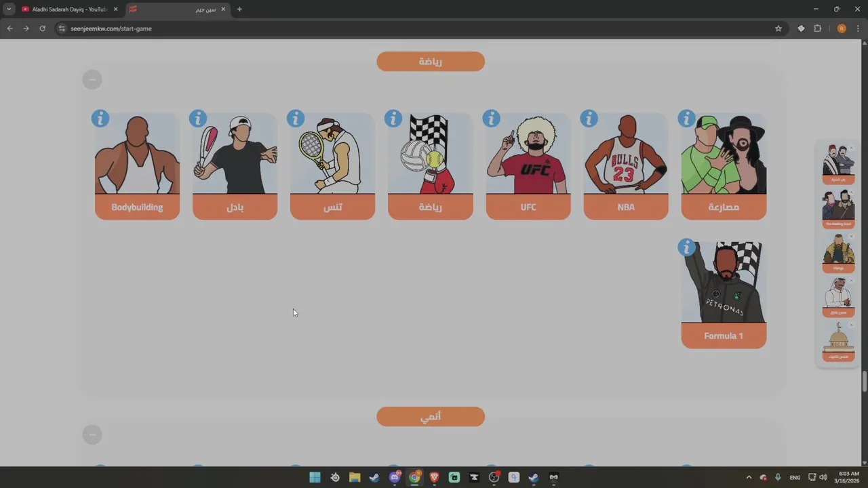Remove first selected category in side panel

click(851, 148)
